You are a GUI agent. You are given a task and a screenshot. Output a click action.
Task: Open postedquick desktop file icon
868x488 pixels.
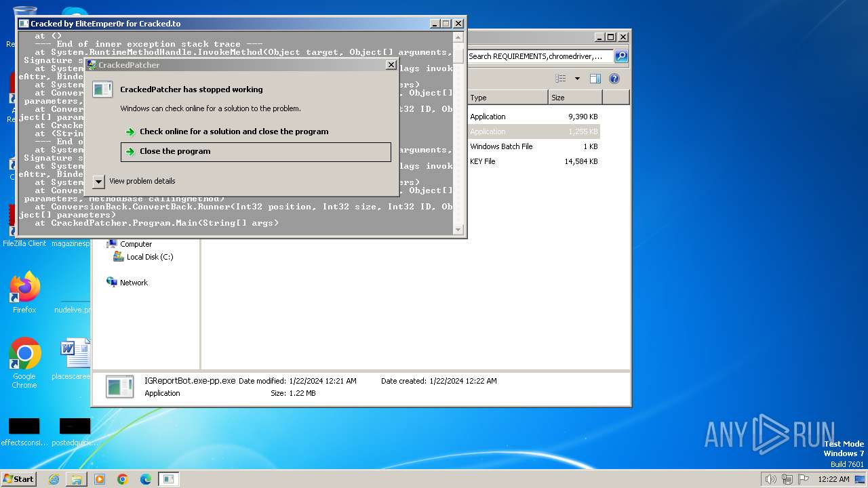click(75, 432)
